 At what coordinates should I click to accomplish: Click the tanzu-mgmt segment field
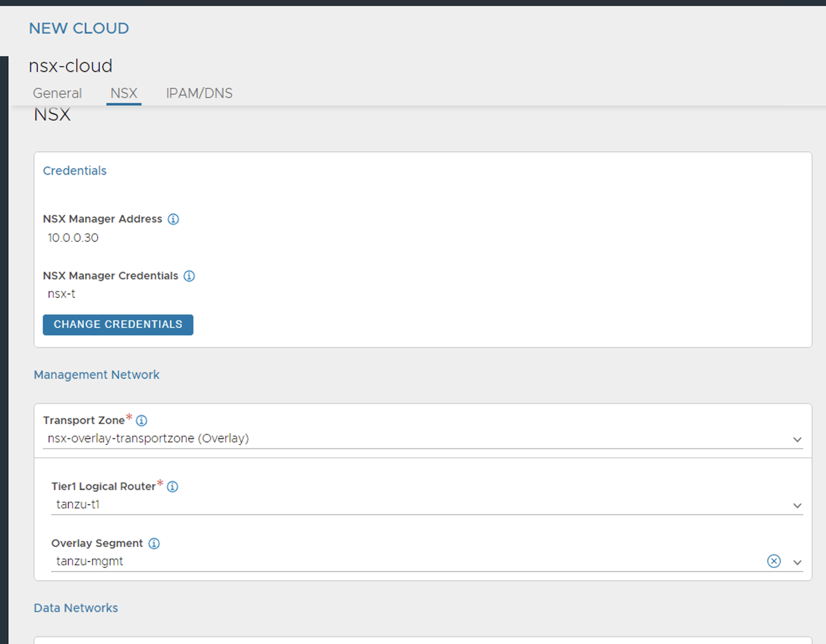[427, 561]
